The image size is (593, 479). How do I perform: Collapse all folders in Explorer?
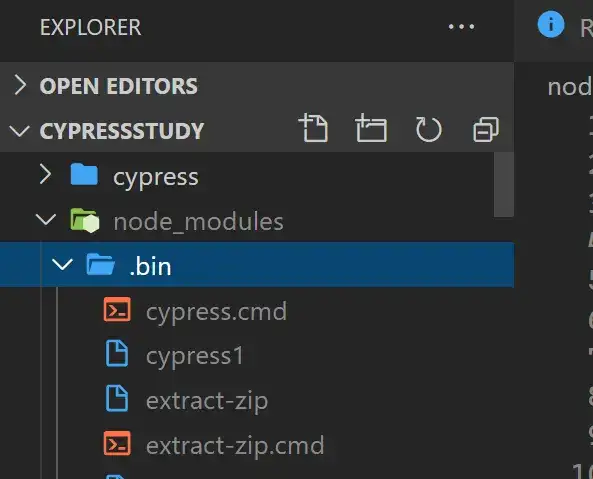pyautogui.click(x=486, y=129)
